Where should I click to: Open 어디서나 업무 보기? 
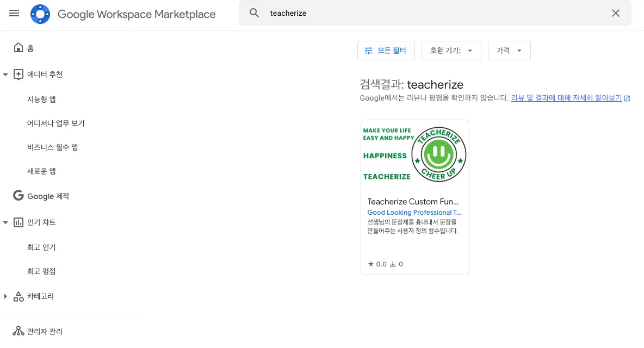pos(56,123)
